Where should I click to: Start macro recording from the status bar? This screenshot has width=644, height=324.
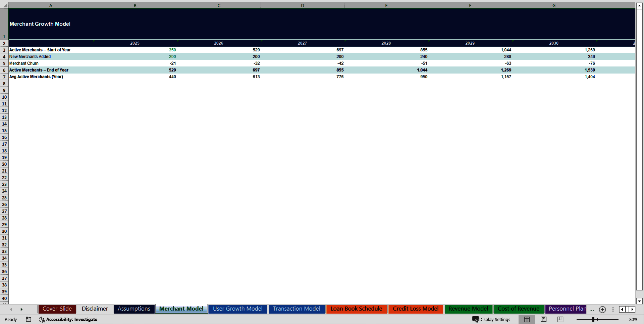[x=29, y=319]
